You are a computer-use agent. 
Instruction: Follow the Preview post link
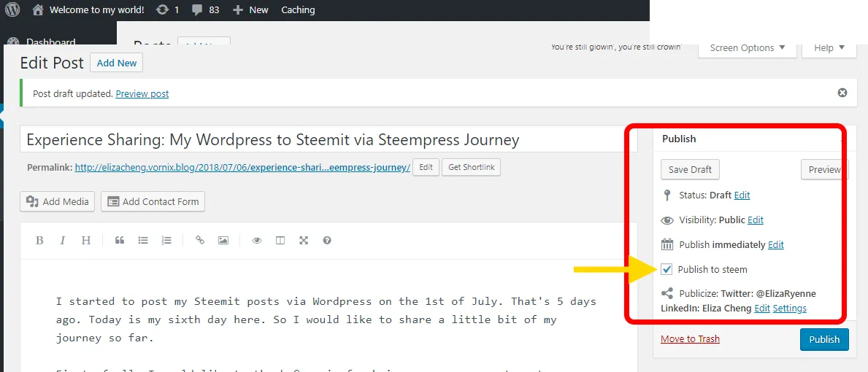click(142, 94)
